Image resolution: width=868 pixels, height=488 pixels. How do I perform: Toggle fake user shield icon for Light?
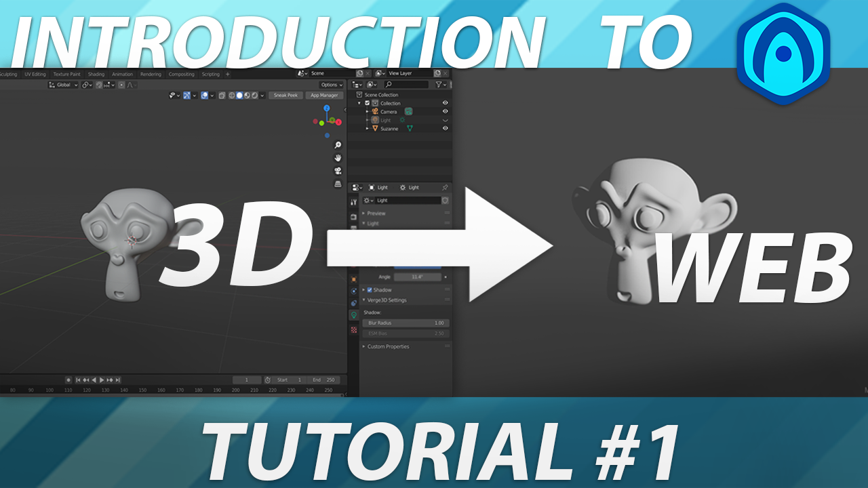[x=445, y=201]
